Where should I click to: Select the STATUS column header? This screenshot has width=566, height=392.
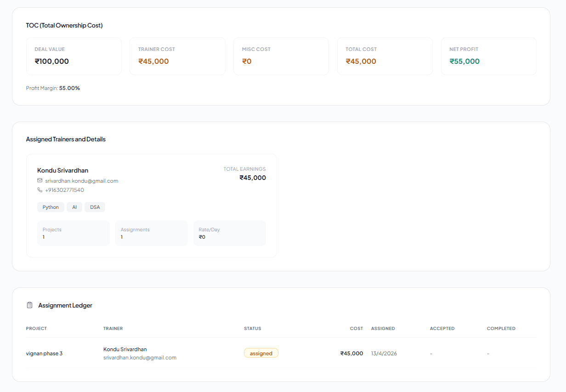(x=252, y=328)
